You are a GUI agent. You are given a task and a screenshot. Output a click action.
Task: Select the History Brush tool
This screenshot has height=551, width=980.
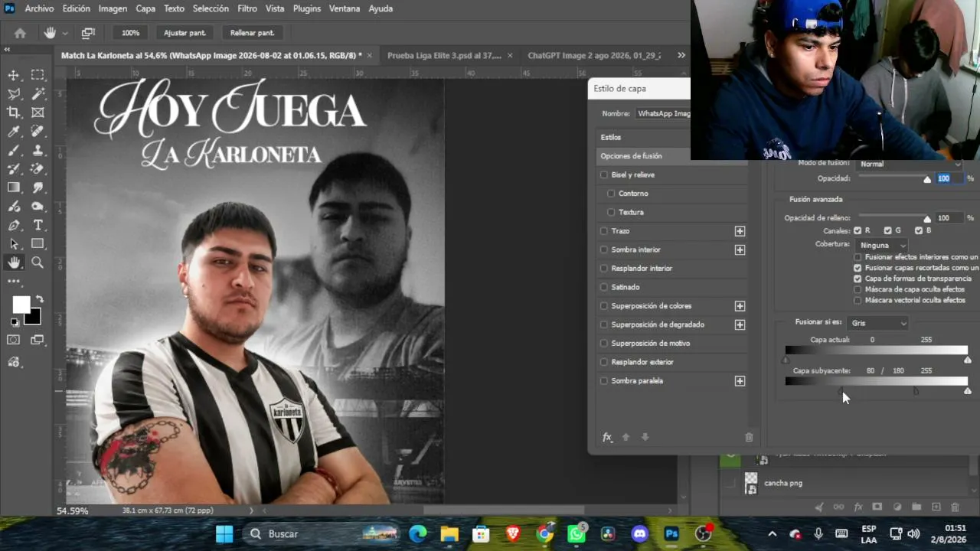click(x=14, y=169)
